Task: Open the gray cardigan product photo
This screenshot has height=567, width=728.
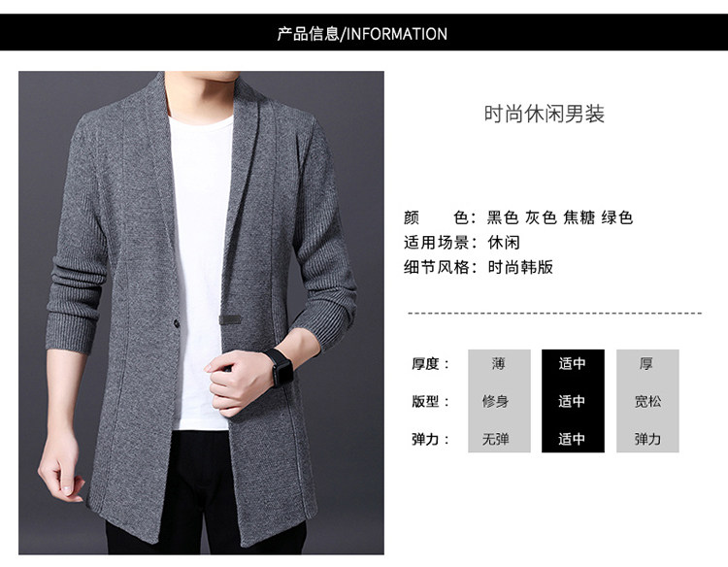Action: [x=201, y=313]
